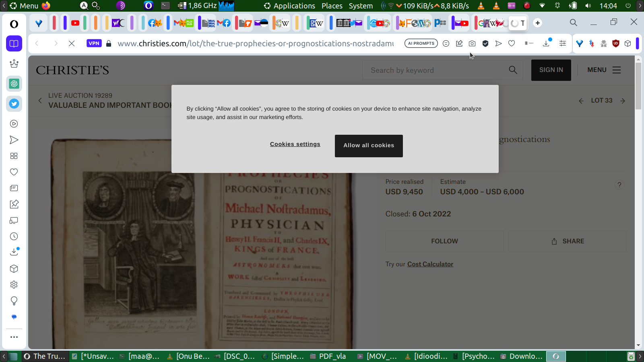Click the SIGN IN button

point(551,70)
